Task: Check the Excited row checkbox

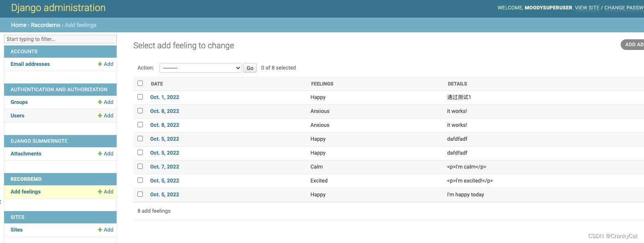Action: click(x=140, y=180)
